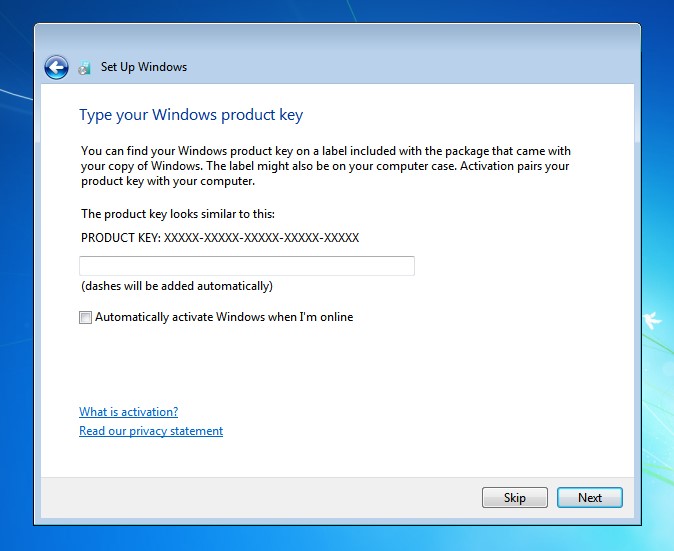Click The product key looks similar text

click(x=178, y=214)
